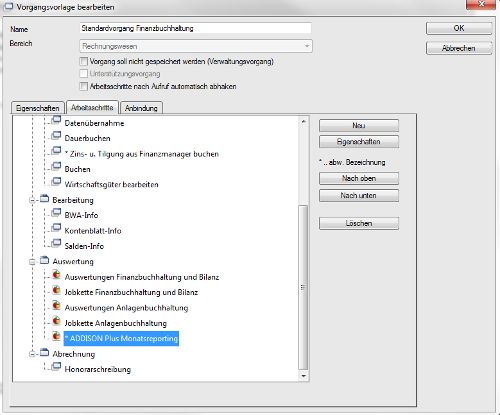Collapse the Auswertung tree node

pyautogui.click(x=32, y=262)
